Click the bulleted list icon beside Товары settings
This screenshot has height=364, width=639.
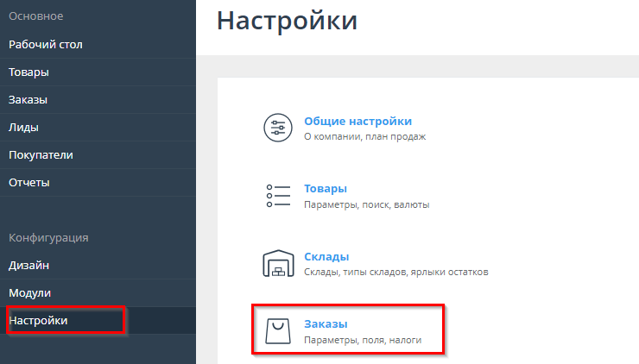278,196
